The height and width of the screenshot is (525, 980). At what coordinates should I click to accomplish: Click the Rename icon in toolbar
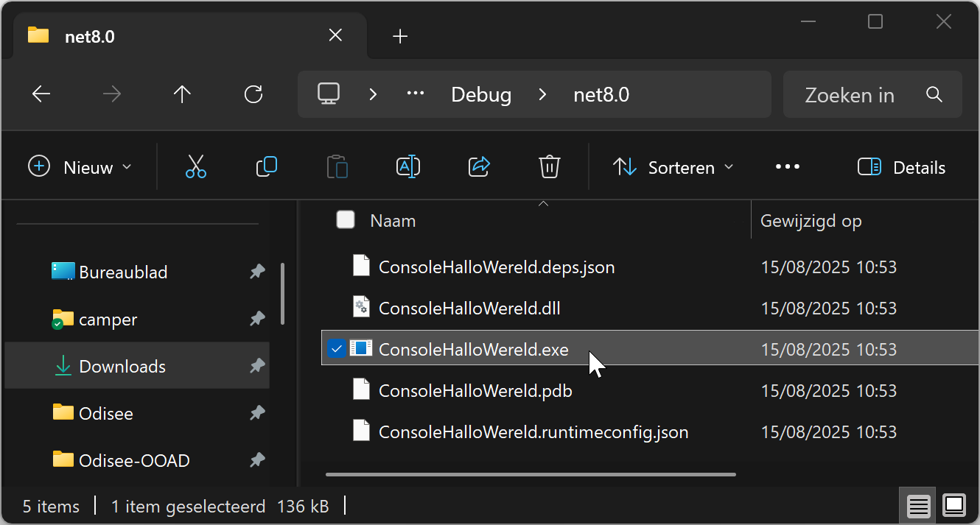408,167
